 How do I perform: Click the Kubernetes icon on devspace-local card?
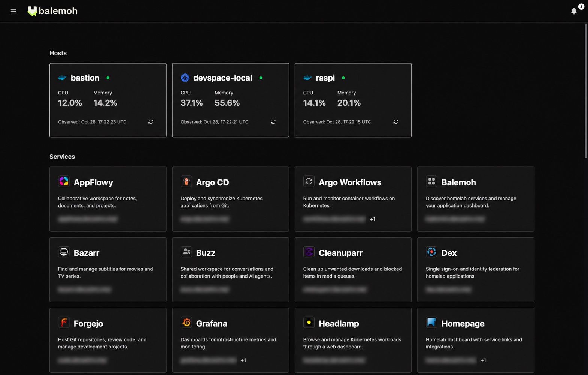pyautogui.click(x=185, y=78)
